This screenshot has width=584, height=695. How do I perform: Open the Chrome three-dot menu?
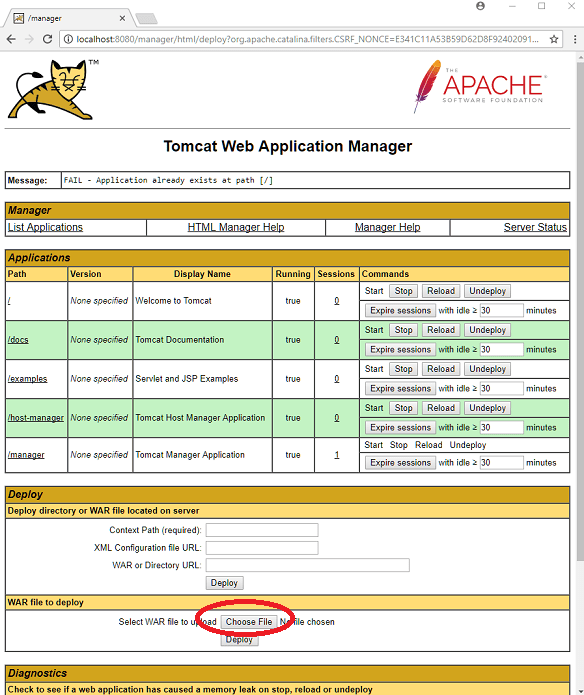point(575,39)
